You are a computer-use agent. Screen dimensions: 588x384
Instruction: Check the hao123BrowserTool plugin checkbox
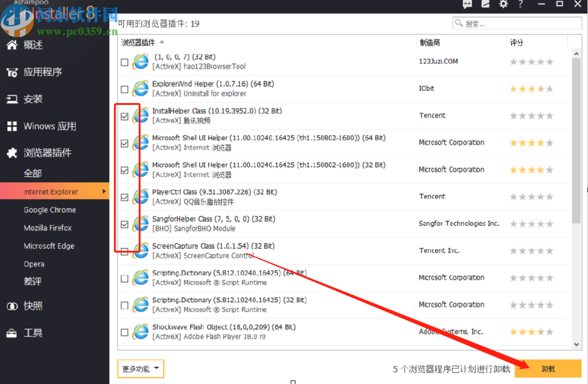pyautogui.click(x=124, y=62)
